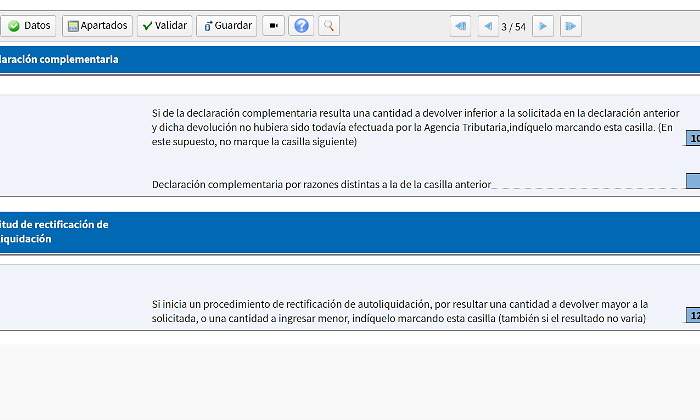Validate the declaration with Validar
Viewport: 700px width, 420px height.
point(165,26)
